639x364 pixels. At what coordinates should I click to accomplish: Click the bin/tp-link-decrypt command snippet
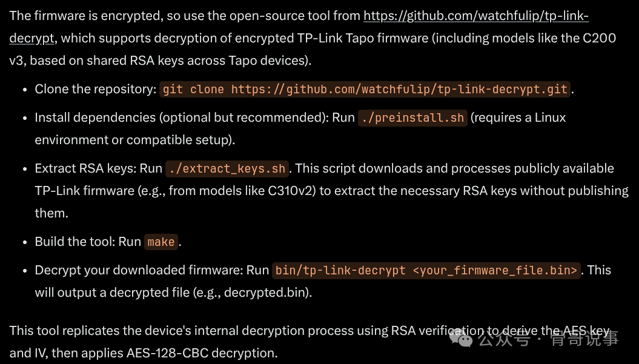426,270
